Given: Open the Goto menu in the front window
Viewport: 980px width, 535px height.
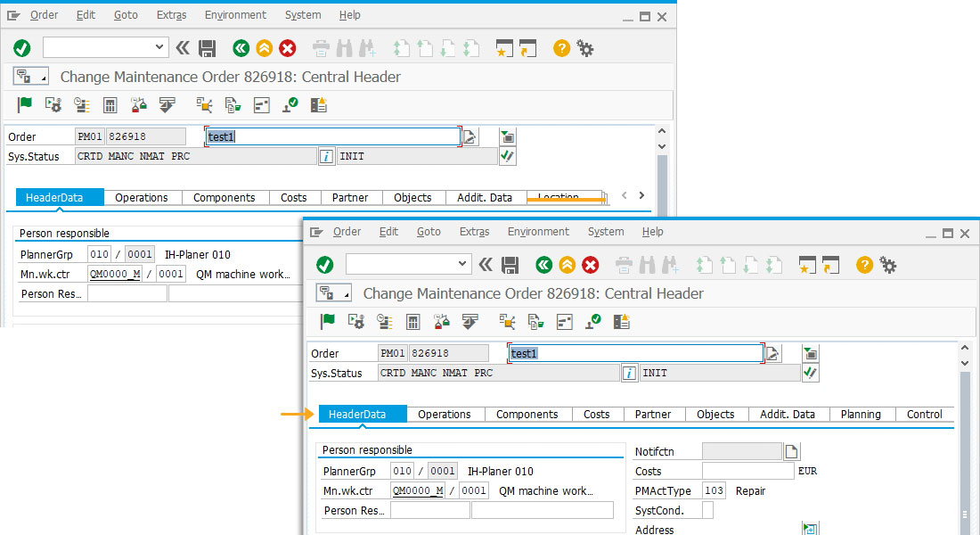Looking at the screenshot, I should pos(429,232).
